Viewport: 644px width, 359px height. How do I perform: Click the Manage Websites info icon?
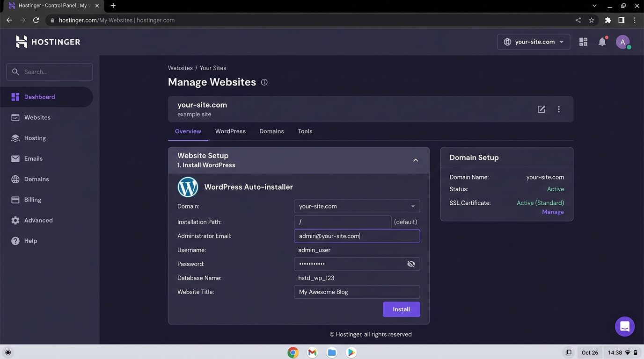[264, 82]
